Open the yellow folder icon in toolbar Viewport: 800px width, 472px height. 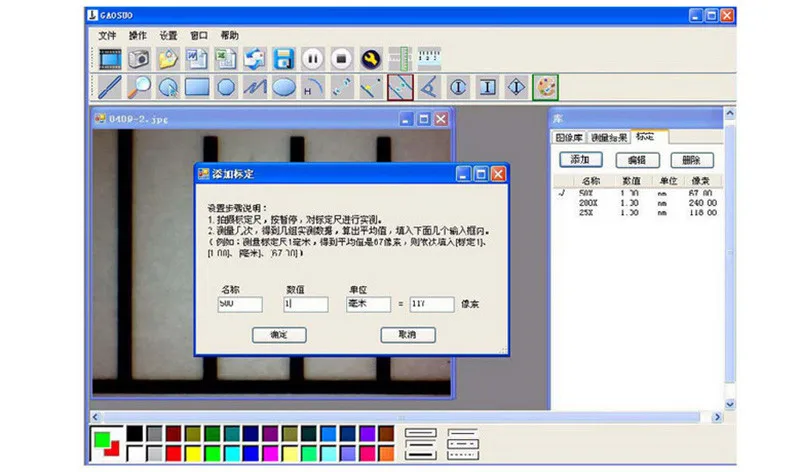point(168,59)
